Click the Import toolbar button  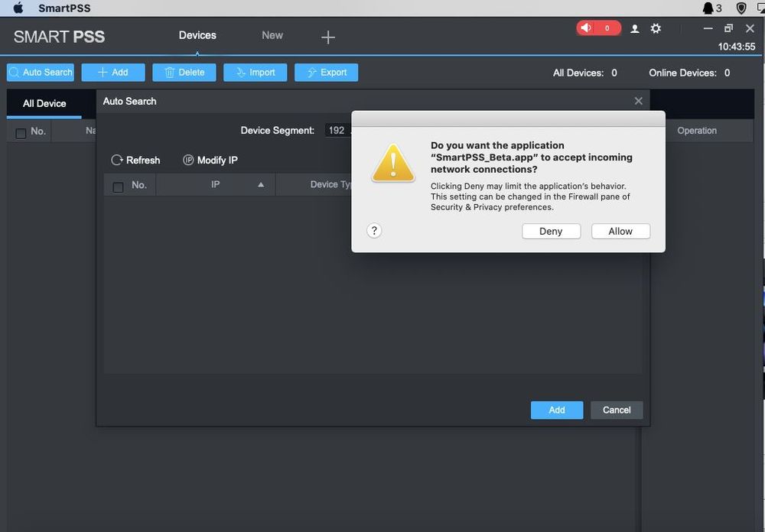(x=256, y=72)
